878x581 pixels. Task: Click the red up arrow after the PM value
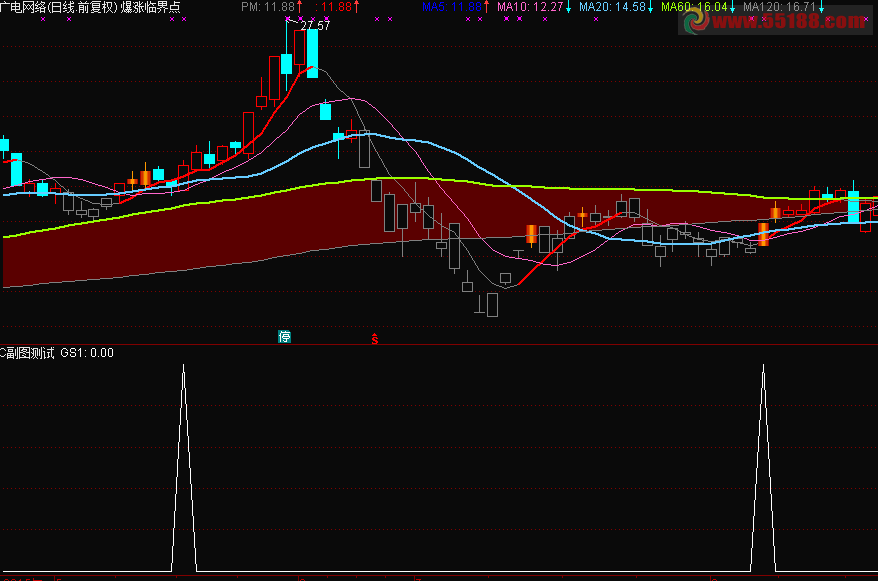pos(300,7)
